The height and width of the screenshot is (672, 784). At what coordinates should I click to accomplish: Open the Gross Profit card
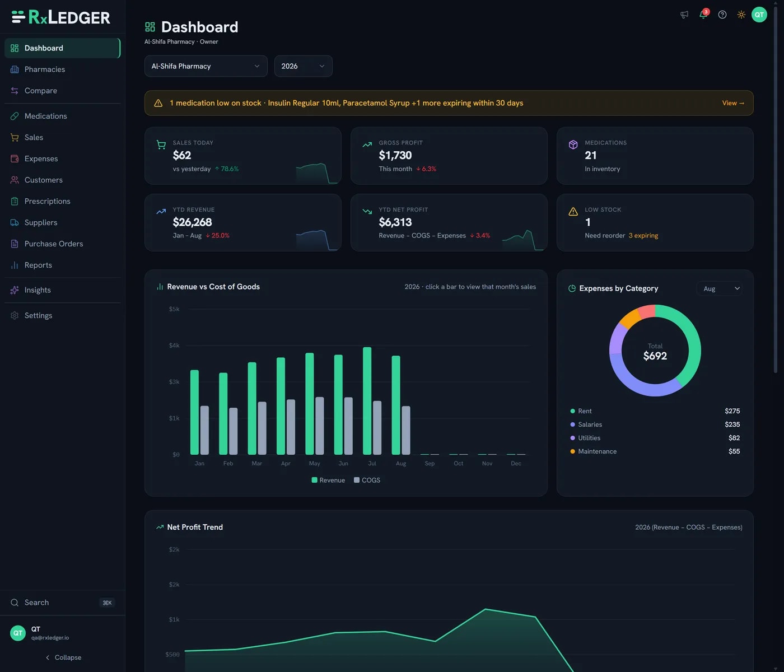(449, 156)
